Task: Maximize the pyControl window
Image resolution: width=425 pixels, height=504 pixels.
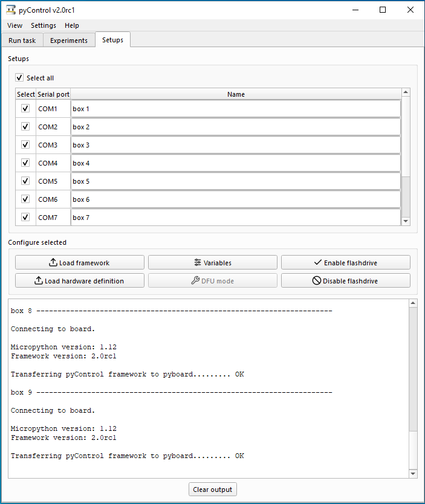Action: coord(383,10)
